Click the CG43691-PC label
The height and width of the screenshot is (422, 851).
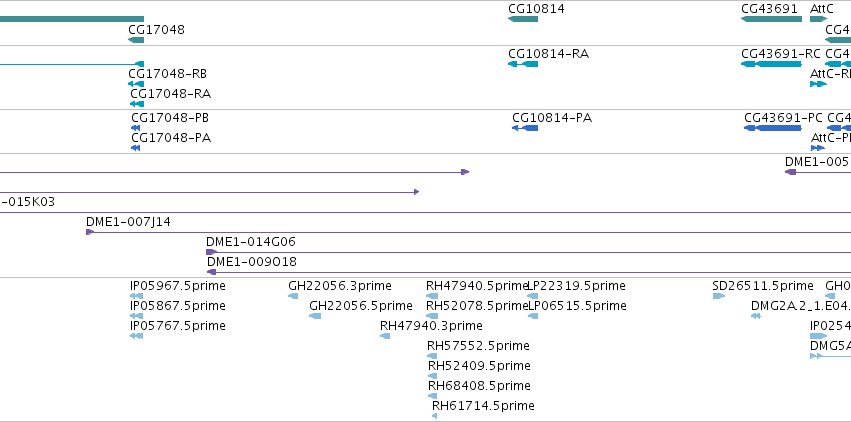[x=783, y=118]
